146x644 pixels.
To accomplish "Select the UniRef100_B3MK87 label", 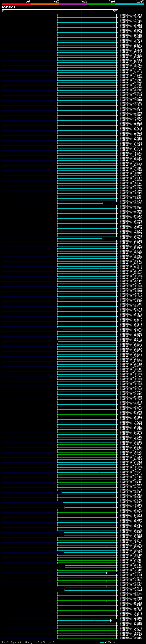I will 131,414.
